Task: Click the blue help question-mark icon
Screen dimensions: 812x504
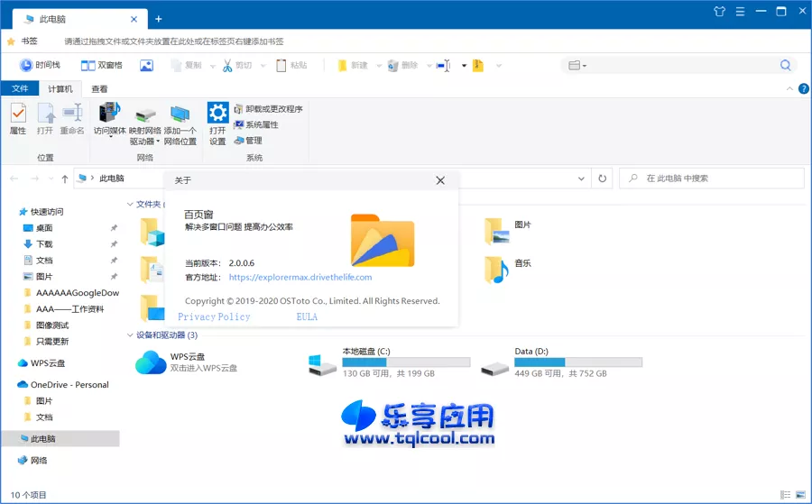Action: pyautogui.click(x=804, y=89)
